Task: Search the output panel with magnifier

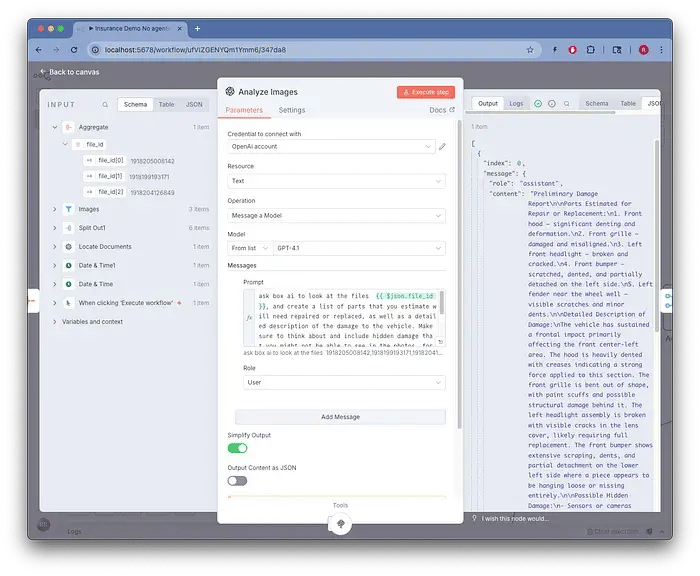Action: (x=567, y=104)
